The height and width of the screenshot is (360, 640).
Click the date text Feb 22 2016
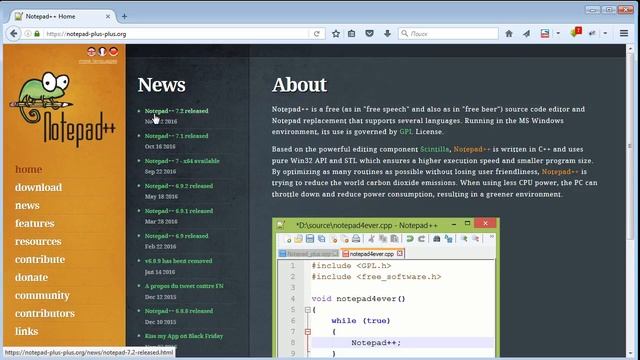pyautogui.click(x=160, y=247)
